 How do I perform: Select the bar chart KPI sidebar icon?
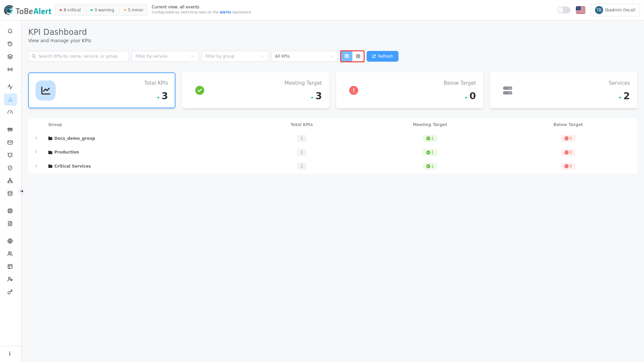pos(10,100)
